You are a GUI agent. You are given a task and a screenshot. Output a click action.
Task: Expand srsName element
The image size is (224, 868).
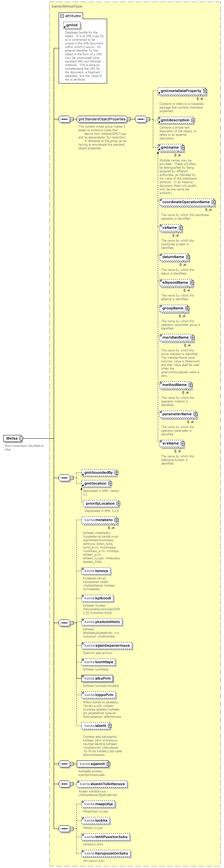point(182,444)
